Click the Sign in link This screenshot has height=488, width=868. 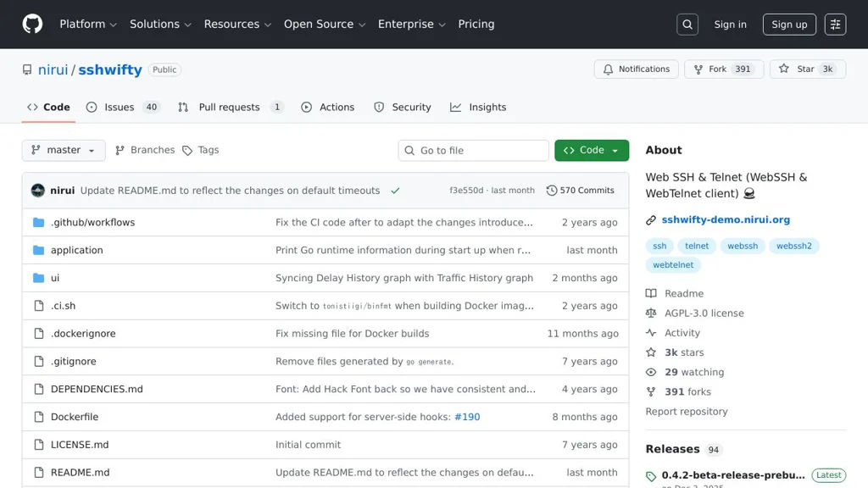point(730,25)
